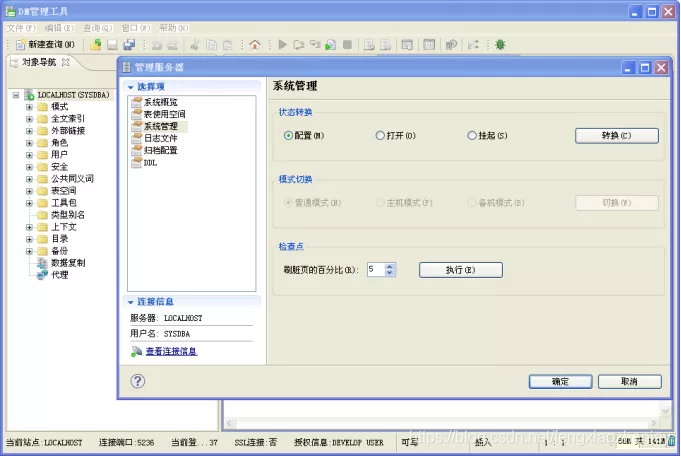Click the Copy icon in toolbar
The height and width of the screenshot is (456, 681).
211,45
